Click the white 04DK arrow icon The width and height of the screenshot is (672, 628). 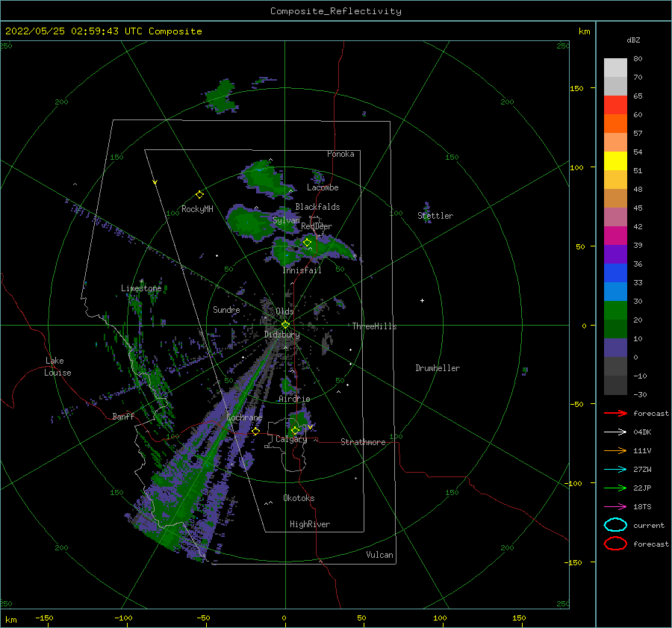point(615,432)
